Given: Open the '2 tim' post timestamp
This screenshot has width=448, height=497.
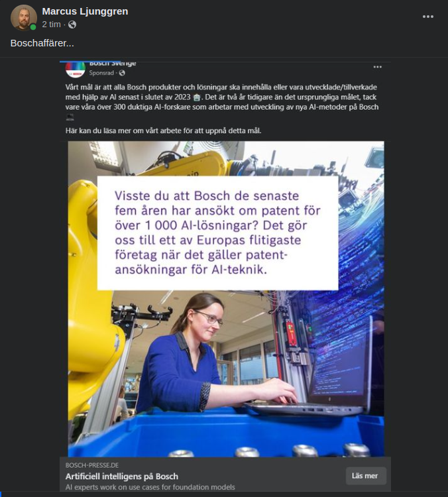Looking at the screenshot, I should pos(52,25).
